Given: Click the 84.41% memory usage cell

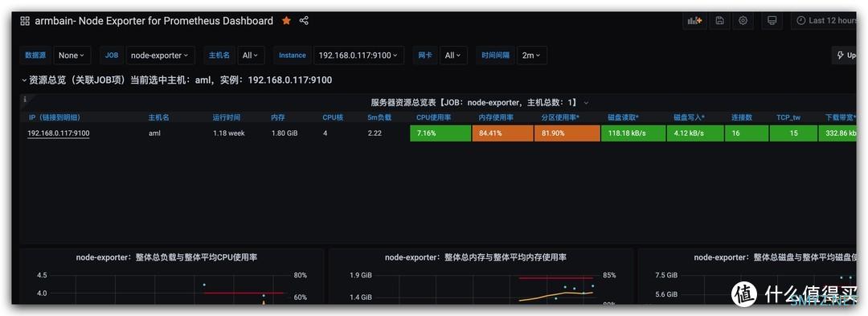Looking at the screenshot, I should pyautogui.click(x=502, y=133).
